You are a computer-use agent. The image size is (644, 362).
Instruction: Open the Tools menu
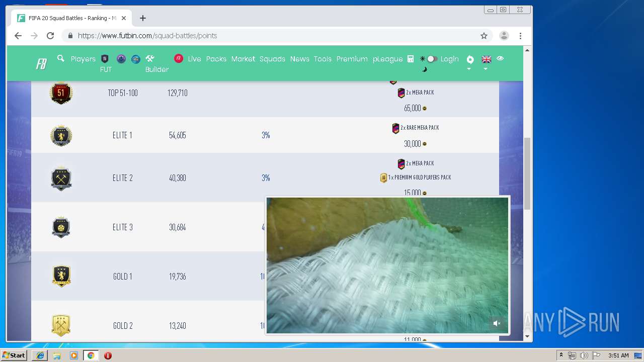pyautogui.click(x=323, y=59)
